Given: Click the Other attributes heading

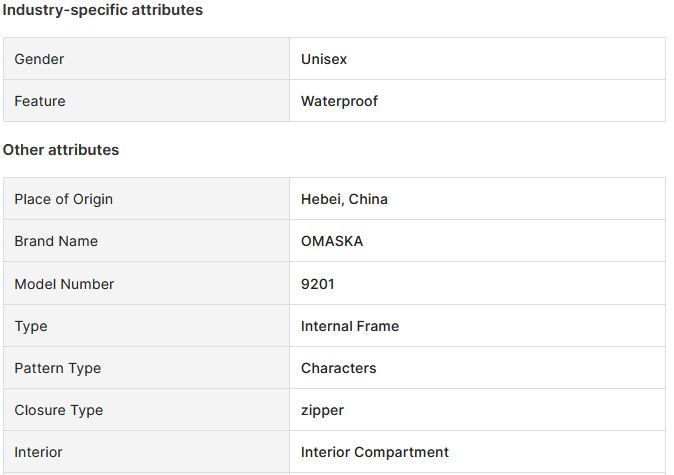Looking at the screenshot, I should [x=61, y=150].
